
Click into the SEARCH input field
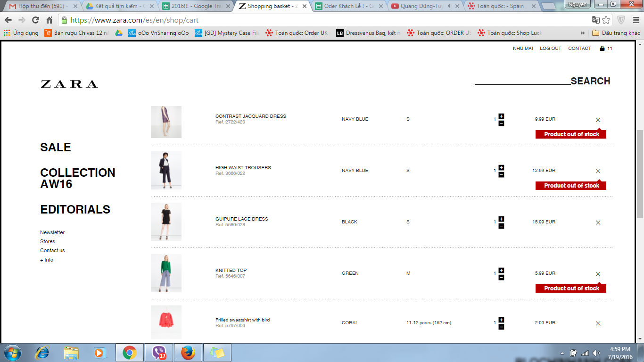point(522,80)
